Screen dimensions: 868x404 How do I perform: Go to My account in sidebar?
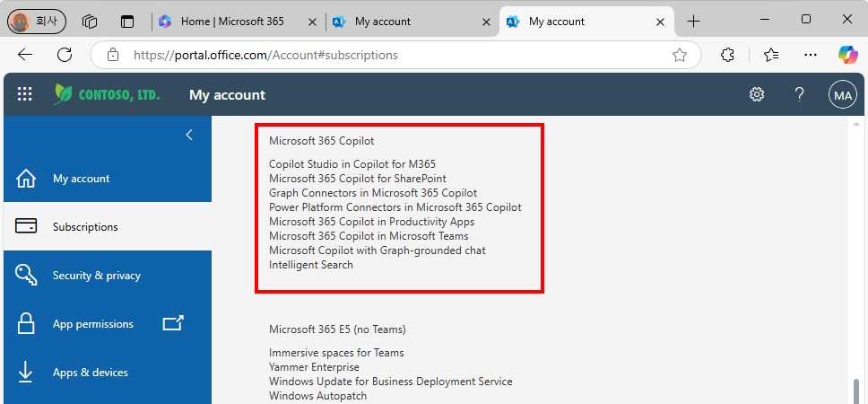click(x=108, y=179)
